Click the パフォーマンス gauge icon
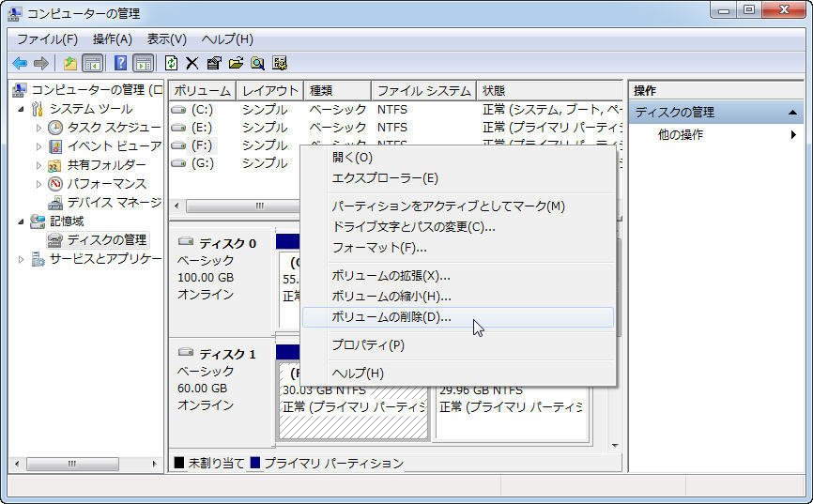The height and width of the screenshot is (504, 813). tap(55, 184)
